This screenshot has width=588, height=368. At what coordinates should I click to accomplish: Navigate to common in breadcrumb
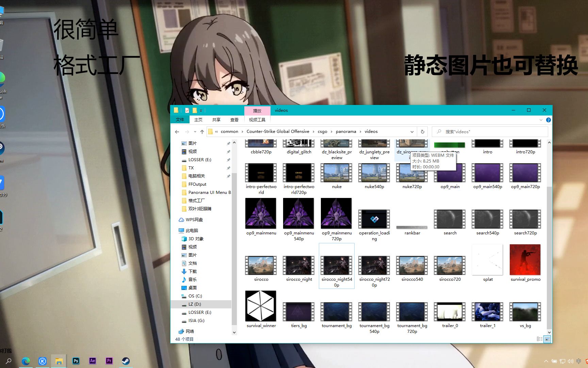pos(229,132)
